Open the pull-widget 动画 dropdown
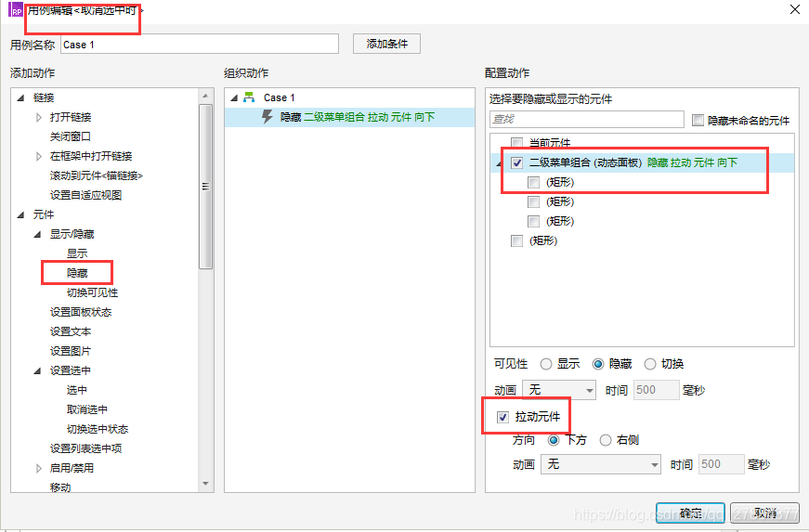The width and height of the screenshot is (809, 532). point(601,464)
